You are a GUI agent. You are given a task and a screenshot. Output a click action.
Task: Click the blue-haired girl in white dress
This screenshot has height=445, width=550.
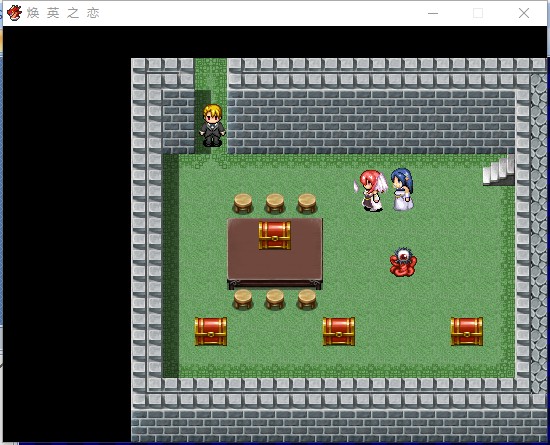pyautogui.click(x=403, y=189)
